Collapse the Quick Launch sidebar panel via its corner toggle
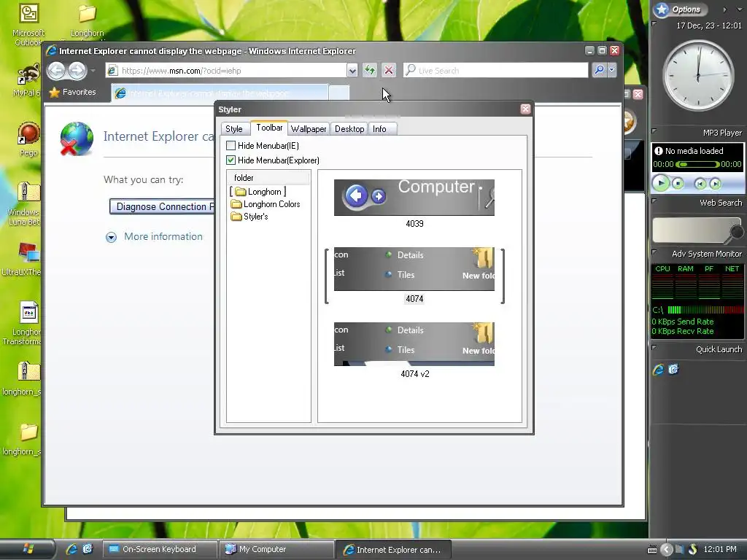The height and width of the screenshot is (560, 747). tap(654, 348)
